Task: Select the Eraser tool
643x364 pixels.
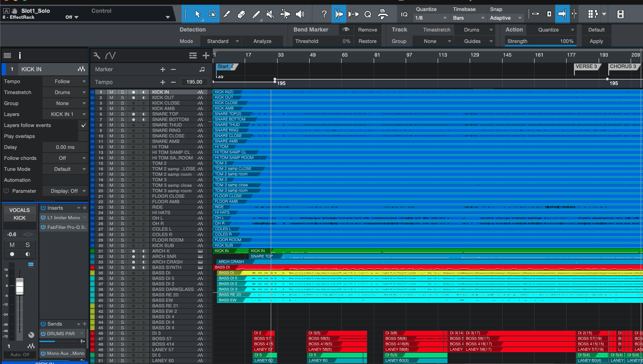Action: pos(241,14)
